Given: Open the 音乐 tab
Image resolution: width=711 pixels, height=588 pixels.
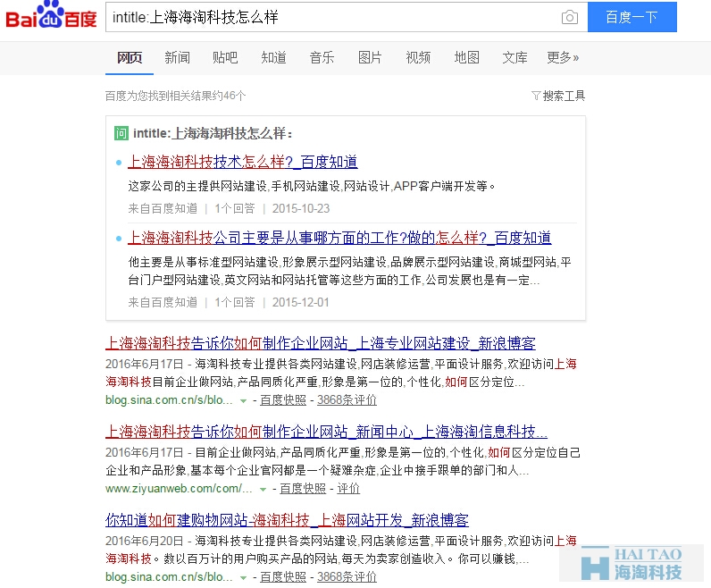Looking at the screenshot, I should pos(322,57).
